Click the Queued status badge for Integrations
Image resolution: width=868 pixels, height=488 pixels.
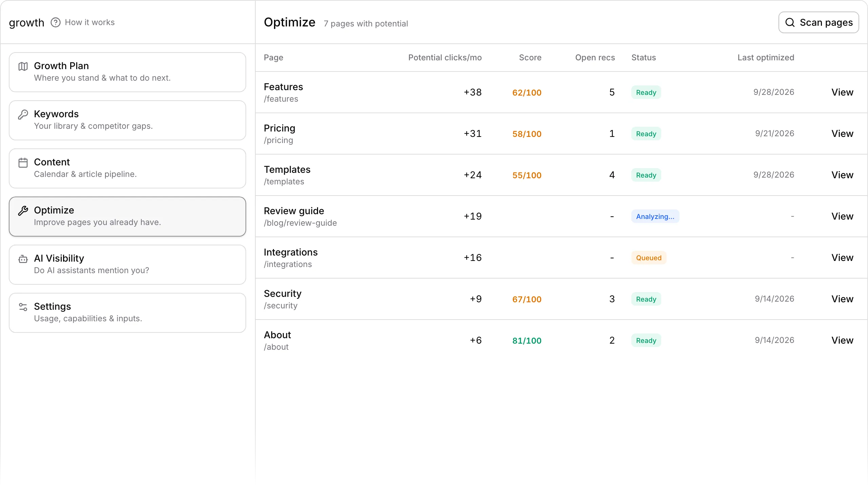click(649, 258)
